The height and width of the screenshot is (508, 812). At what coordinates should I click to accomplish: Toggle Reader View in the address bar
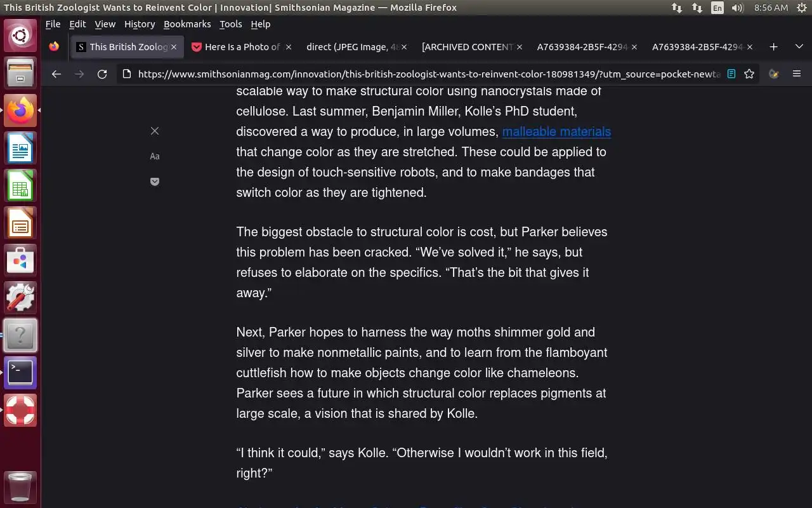[x=731, y=74]
